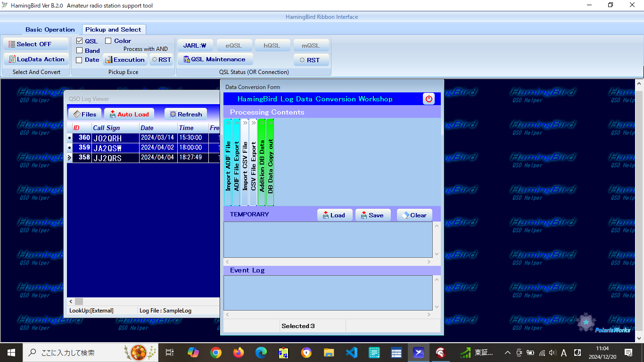Switch to Basic Operation tab

pos(50,29)
